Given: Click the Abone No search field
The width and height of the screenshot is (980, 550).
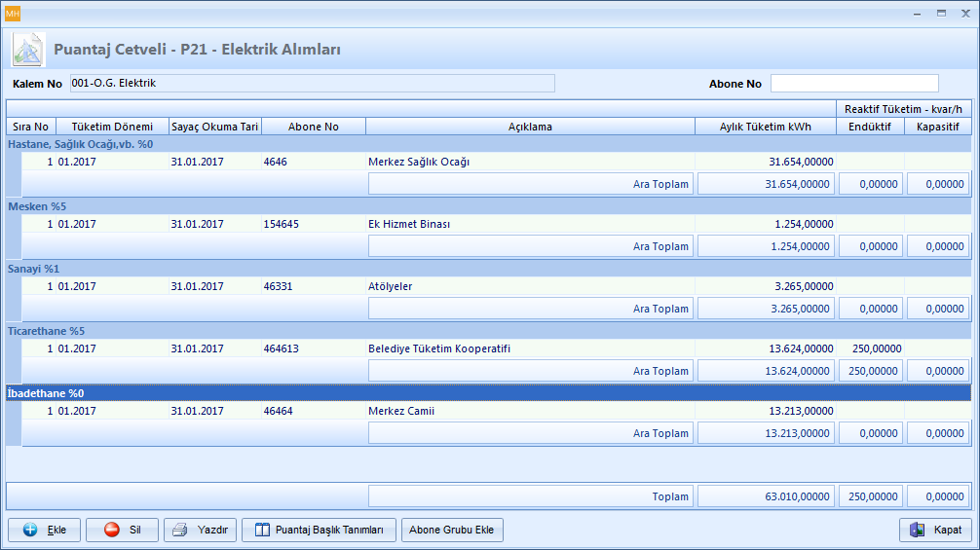Looking at the screenshot, I should [x=853, y=84].
